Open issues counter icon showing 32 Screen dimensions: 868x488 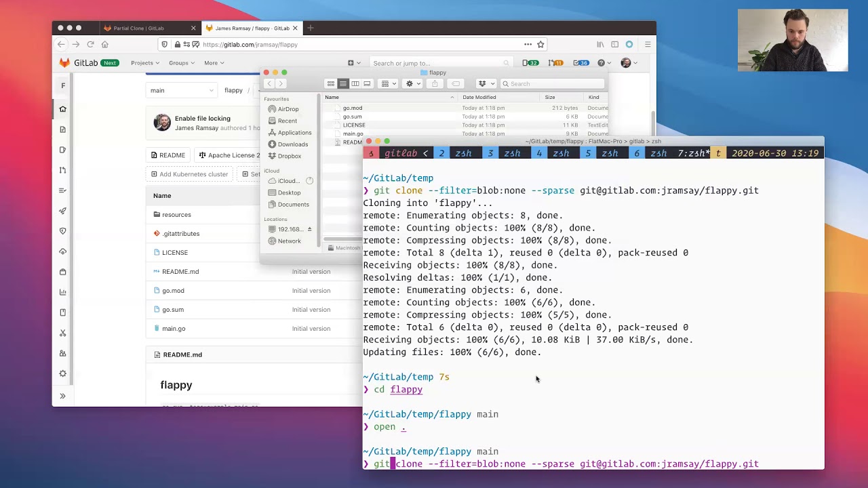[530, 63]
